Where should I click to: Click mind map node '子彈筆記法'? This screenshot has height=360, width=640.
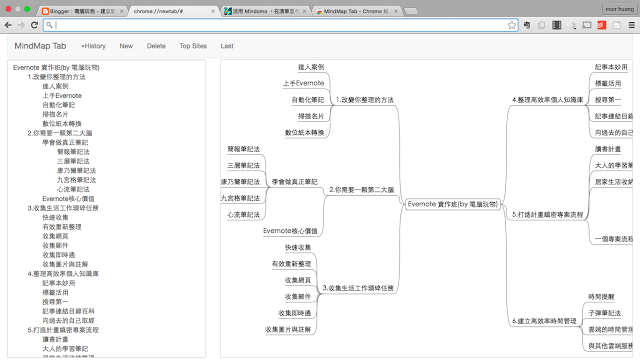(604, 313)
